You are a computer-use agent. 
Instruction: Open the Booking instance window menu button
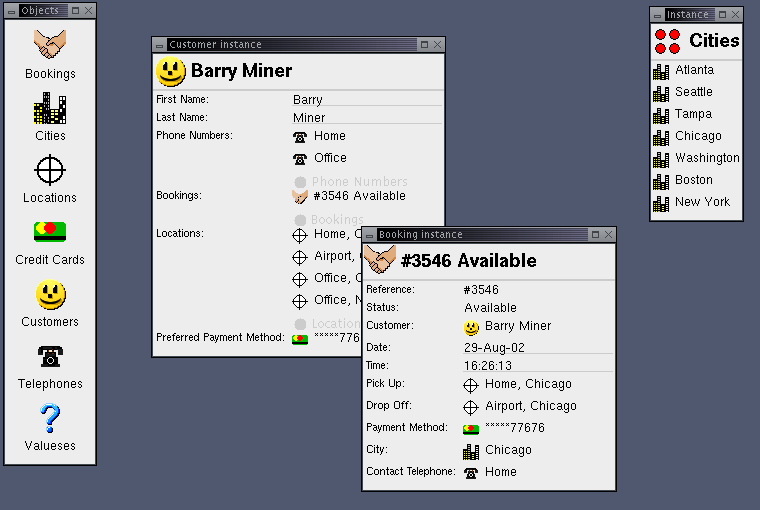pos(370,235)
